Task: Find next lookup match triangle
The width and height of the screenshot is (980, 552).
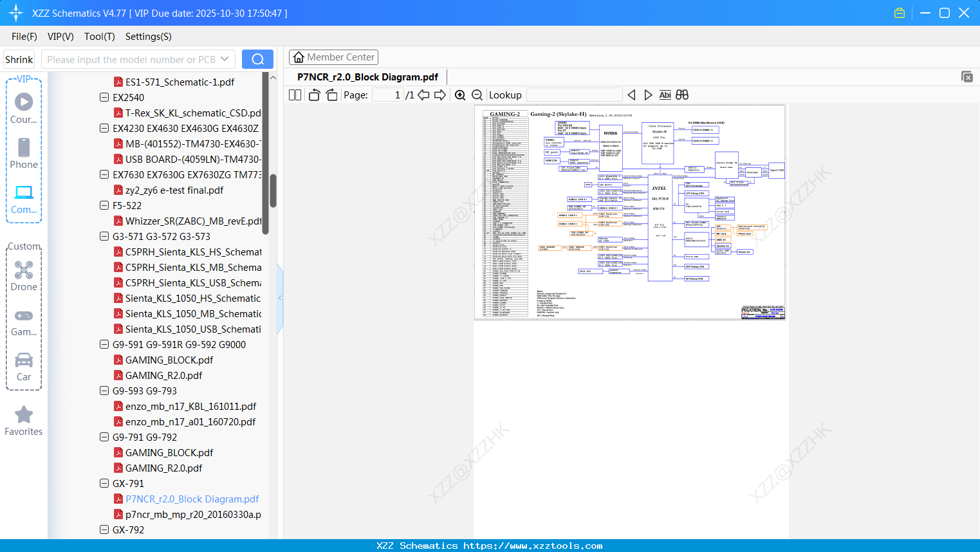Action: [648, 95]
